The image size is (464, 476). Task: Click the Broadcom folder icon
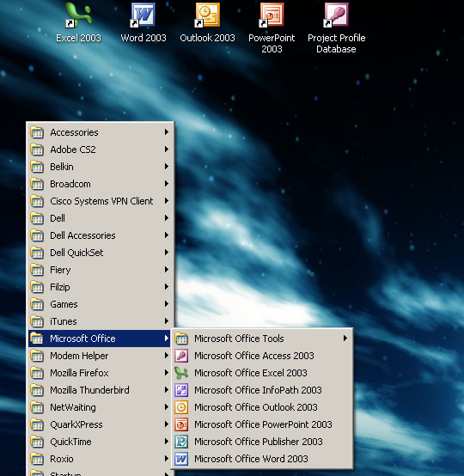click(37, 184)
